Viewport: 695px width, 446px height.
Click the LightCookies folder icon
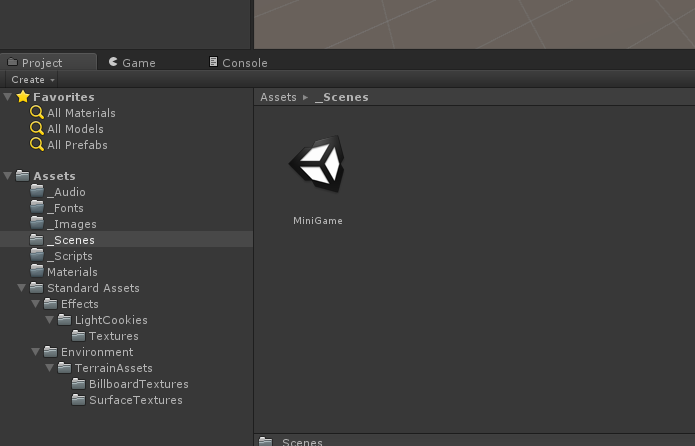[x=64, y=320]
